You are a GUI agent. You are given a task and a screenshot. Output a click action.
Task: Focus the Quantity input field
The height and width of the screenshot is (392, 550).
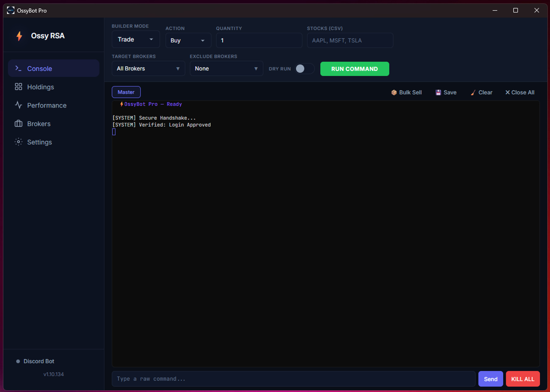pyautogui.click(x=259, y=40)
